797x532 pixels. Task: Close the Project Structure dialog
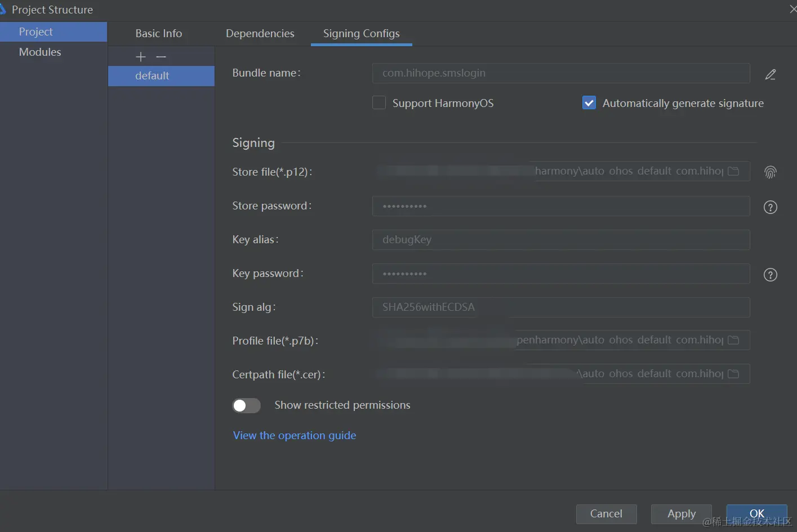coord(792,10)
